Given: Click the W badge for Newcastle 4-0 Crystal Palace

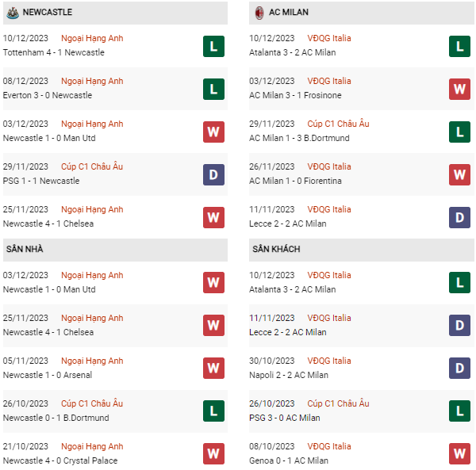Looking at the screenshot, I should (x=213, y=454).
